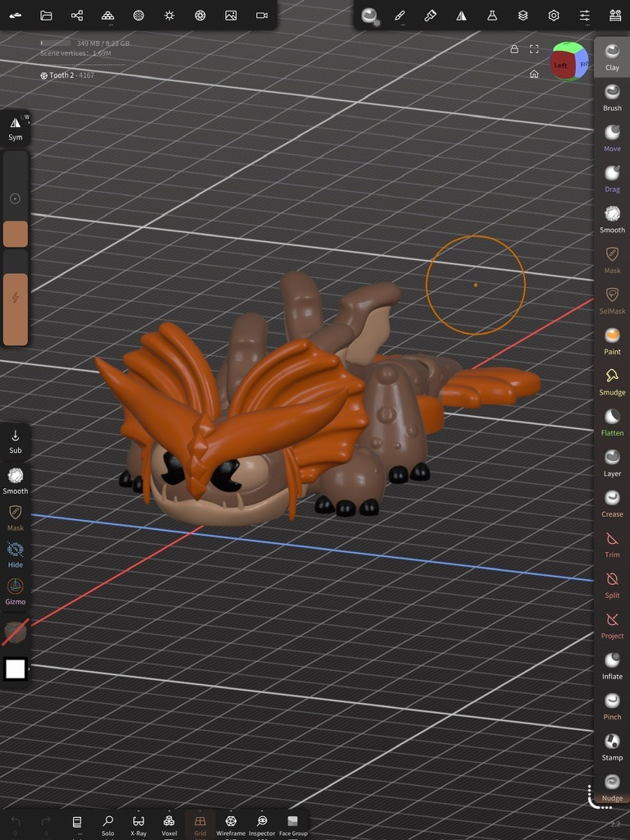Select the Trim tool
The width and height of the screenshot is (630, 840).
coord(612,546)
